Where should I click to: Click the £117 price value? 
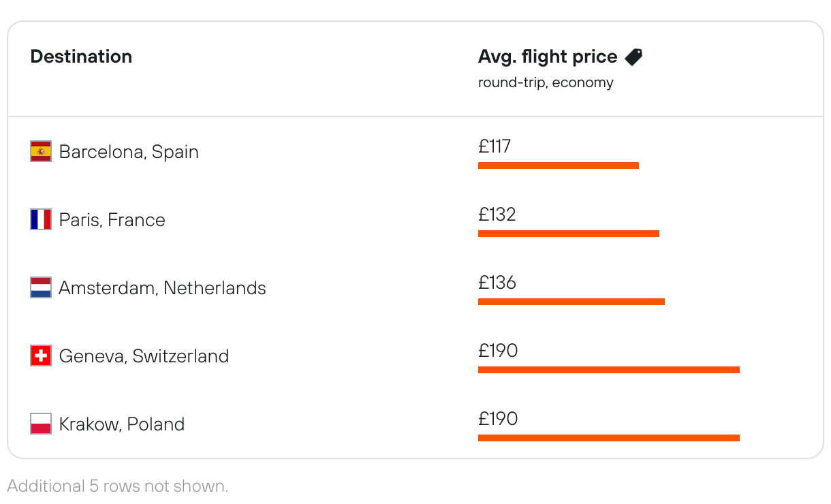(x=495, y=146)
